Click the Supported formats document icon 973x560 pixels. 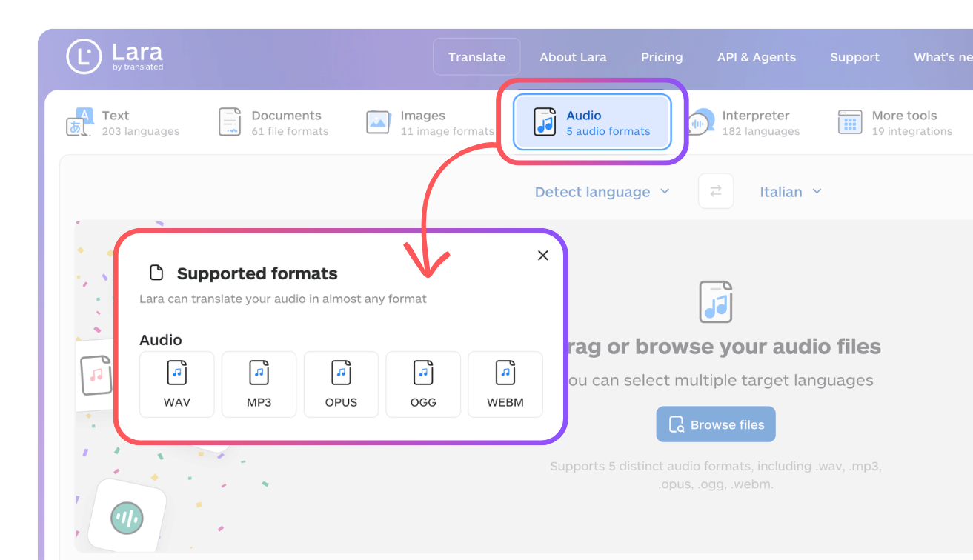pyautogui.click(x=156, y=273)
